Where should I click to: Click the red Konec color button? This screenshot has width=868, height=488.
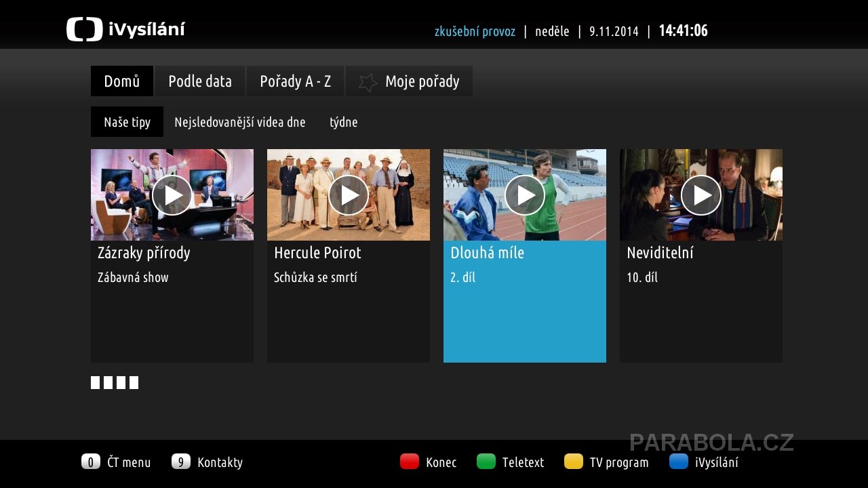pyautogui.click(x=410, y=462)
